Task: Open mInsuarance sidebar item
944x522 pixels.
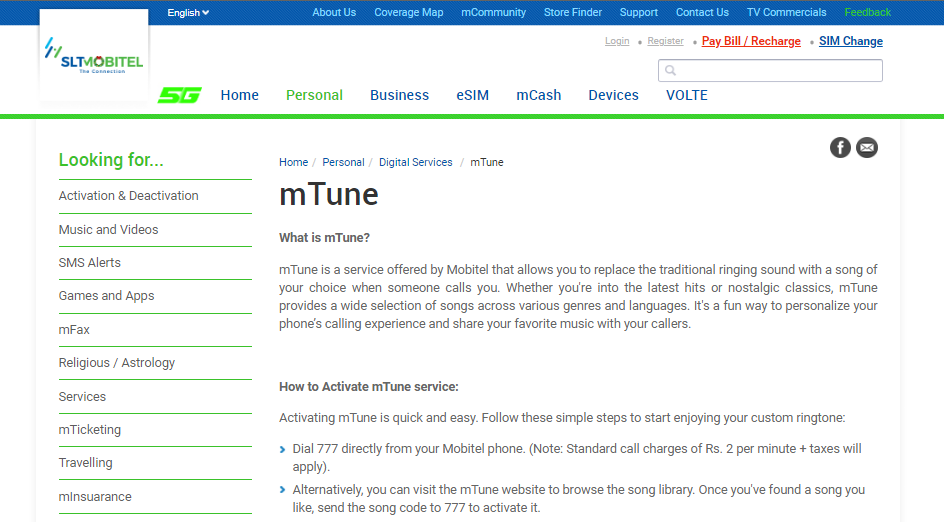Action: coord(95,496)
